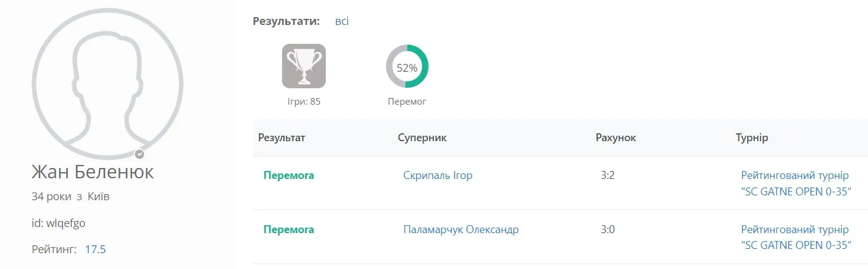Open the tournament link in the Скрипаль Ігор row
Image resolution: width=868 pixels, height=269 pixels.
[x=795, y=184]
